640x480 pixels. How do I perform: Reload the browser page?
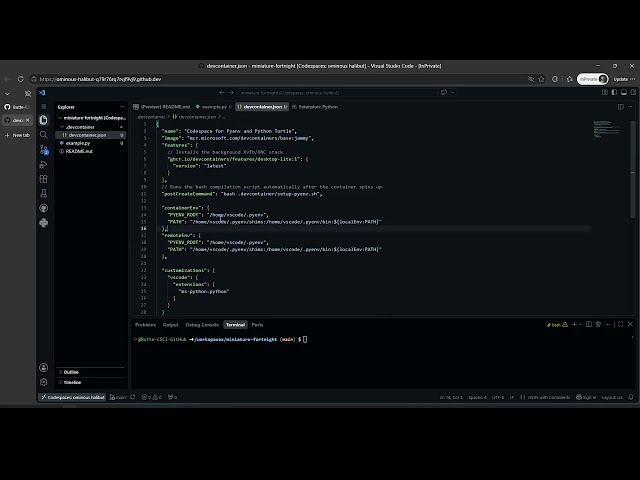tap(20, 79)
